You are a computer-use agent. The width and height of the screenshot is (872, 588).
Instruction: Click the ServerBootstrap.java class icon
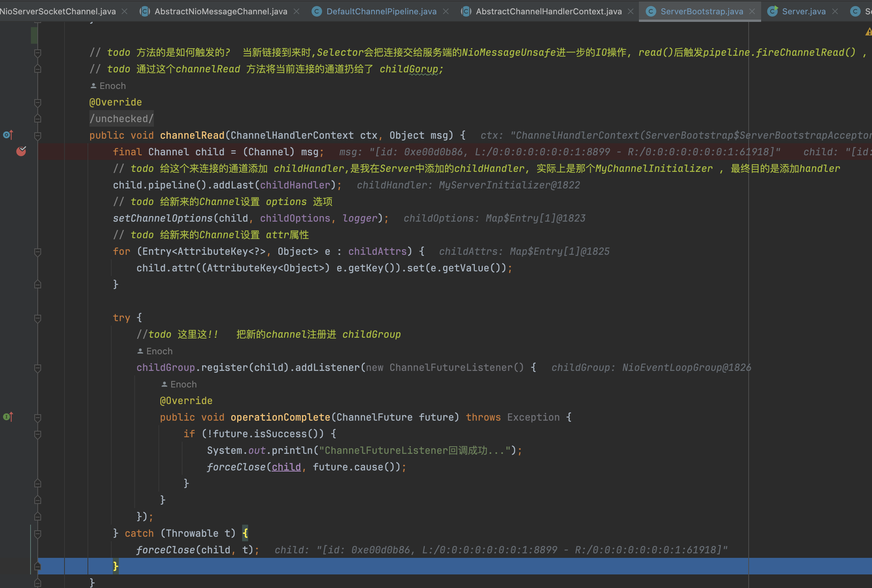pyautogui.click(x=651, y=11)
